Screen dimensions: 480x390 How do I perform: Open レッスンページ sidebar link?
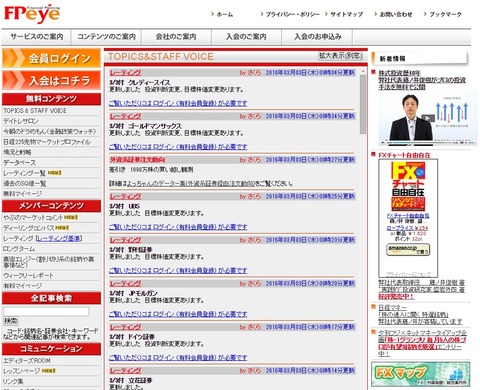pos(21,371)
